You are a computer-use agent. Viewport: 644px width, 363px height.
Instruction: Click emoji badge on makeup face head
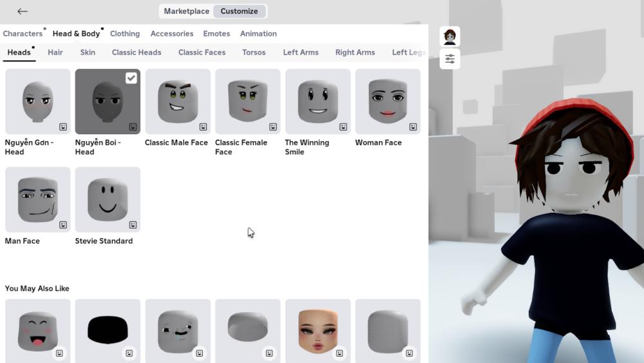pos(339,353)
